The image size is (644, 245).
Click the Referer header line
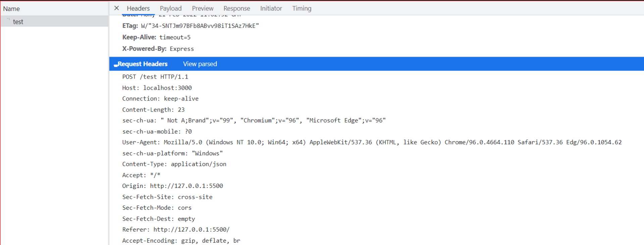tap(176, 230)
